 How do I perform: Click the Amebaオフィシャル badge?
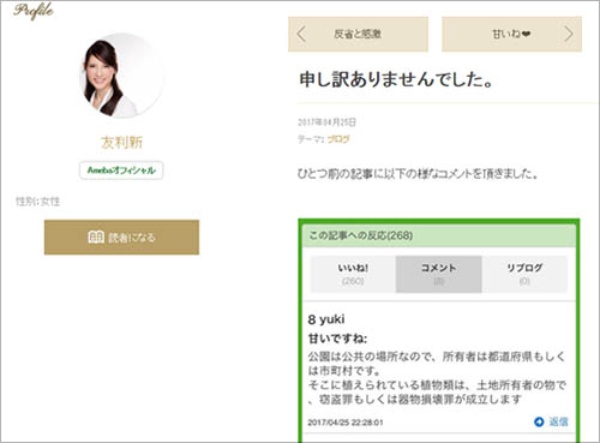pyautogui.click(x=121, y=170)
